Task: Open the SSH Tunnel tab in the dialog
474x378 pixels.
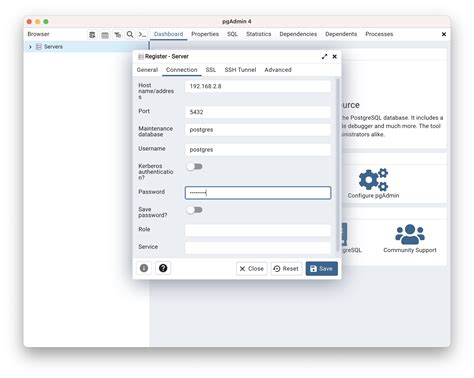Action: pyautogui.click(x=240, y=70)
